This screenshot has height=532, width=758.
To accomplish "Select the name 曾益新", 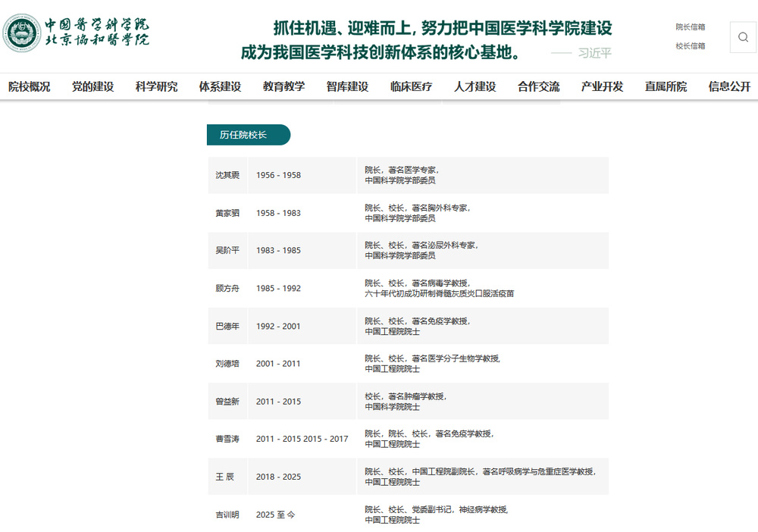I will pyautogui.click(x=227, y=402).
